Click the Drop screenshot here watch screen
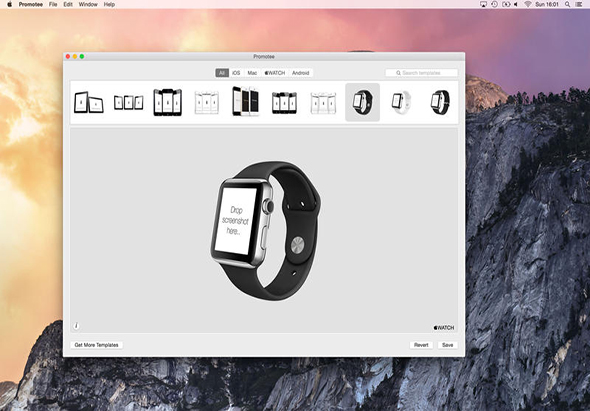Image resolution: width=590 pixels, height=411 pixels. click(235, 221)
